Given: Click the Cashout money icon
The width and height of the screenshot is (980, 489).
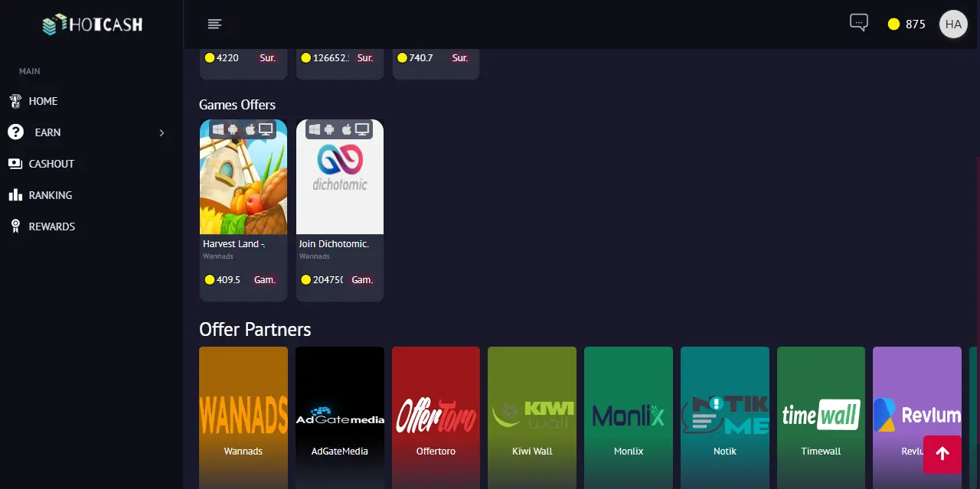Looking at the screenshot, I should click(15, 164).
